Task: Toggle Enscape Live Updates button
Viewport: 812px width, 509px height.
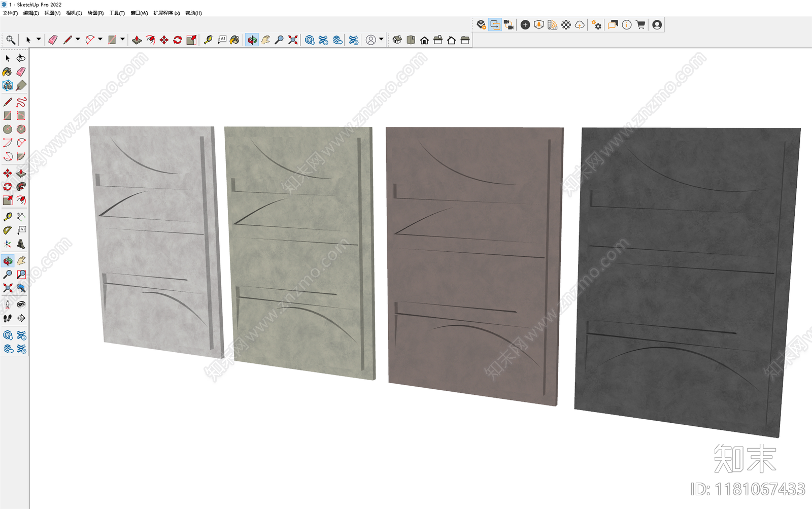Action: 495,24
